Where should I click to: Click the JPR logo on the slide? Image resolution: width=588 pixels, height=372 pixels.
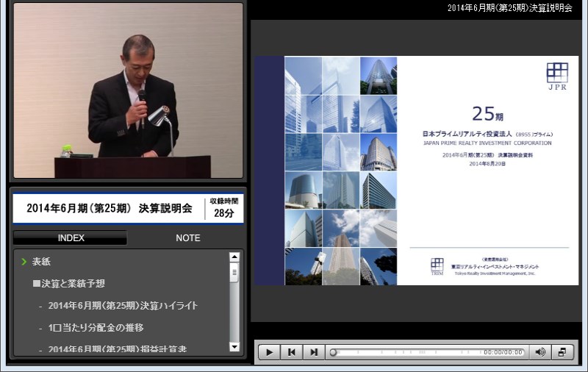[557, 76]
